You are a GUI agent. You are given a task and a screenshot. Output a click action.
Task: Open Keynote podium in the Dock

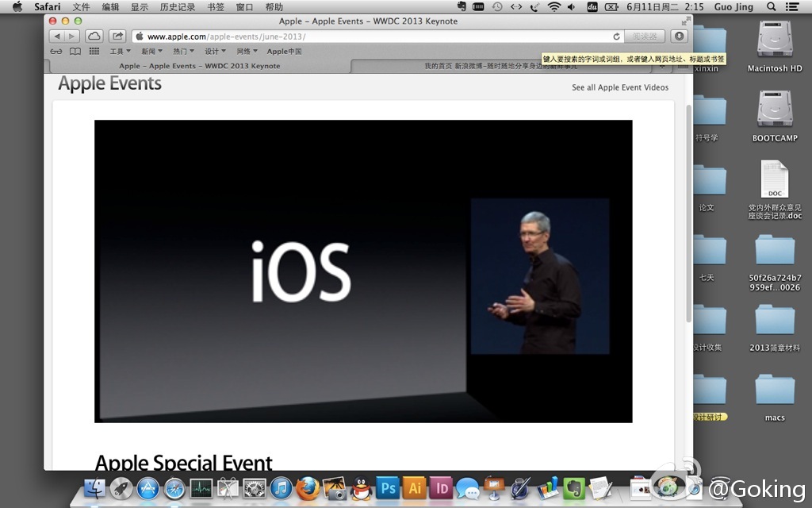tap(494, 488)
